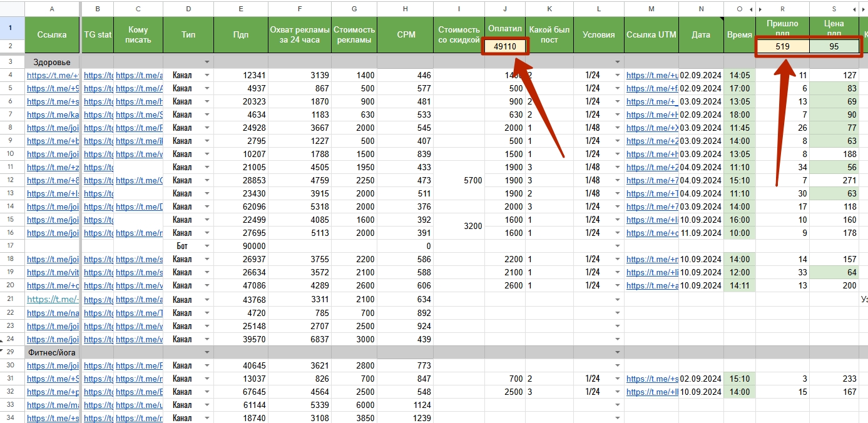
Task: Open Тип dropdown for row with Пдп 12341
Action: pyautogui.click(x=207, y=76)
